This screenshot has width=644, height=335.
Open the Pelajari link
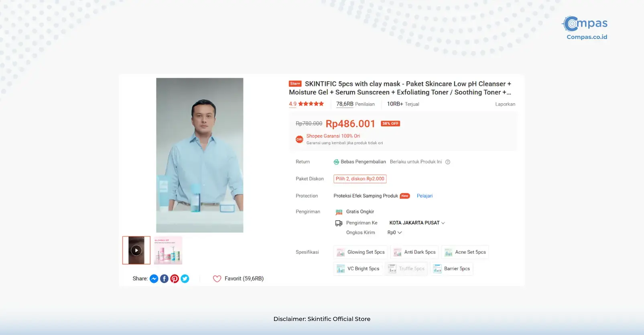pyautogui.click(x=425, y=196)
